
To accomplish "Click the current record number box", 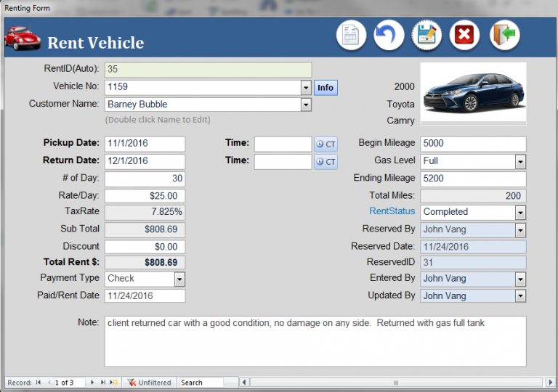I will pos(69,383).
